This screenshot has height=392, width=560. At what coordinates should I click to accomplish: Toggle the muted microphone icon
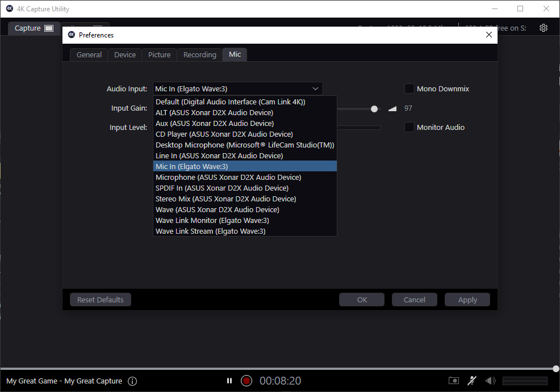(x=472, y=381)
